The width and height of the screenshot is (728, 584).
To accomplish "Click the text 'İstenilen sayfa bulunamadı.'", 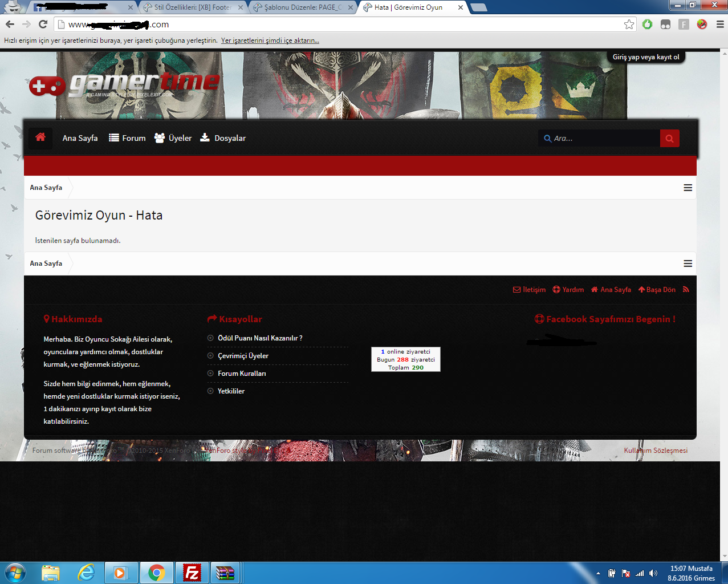I will tap(78, 241).
